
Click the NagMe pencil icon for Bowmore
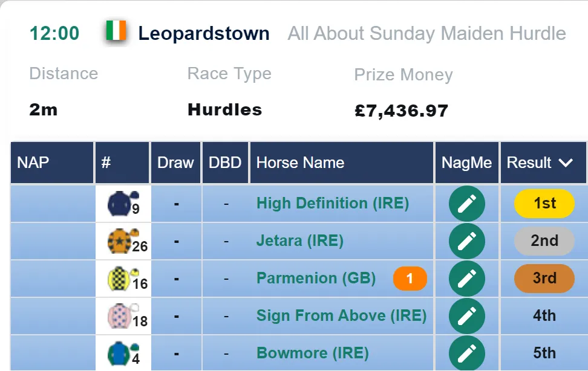coord(467,353)
